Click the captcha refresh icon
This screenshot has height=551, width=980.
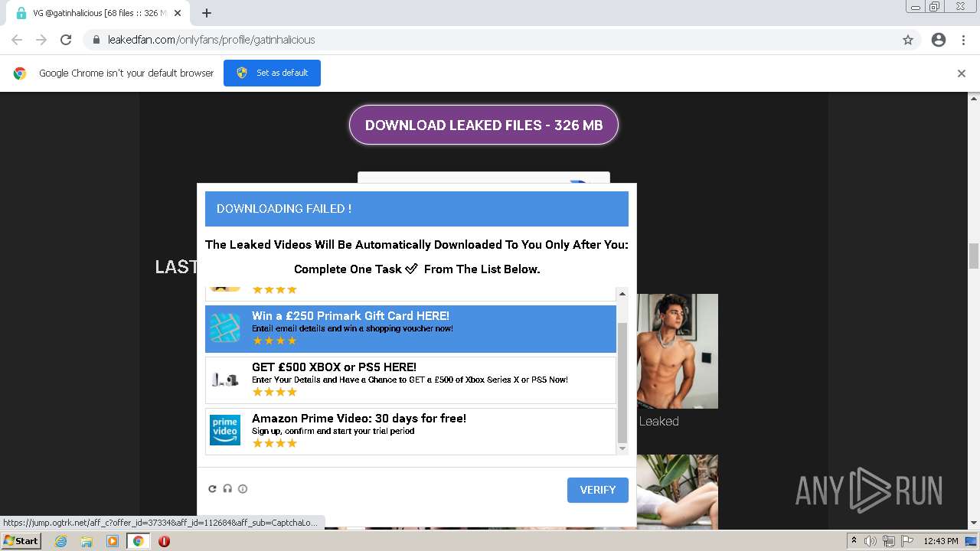[212, 489]
